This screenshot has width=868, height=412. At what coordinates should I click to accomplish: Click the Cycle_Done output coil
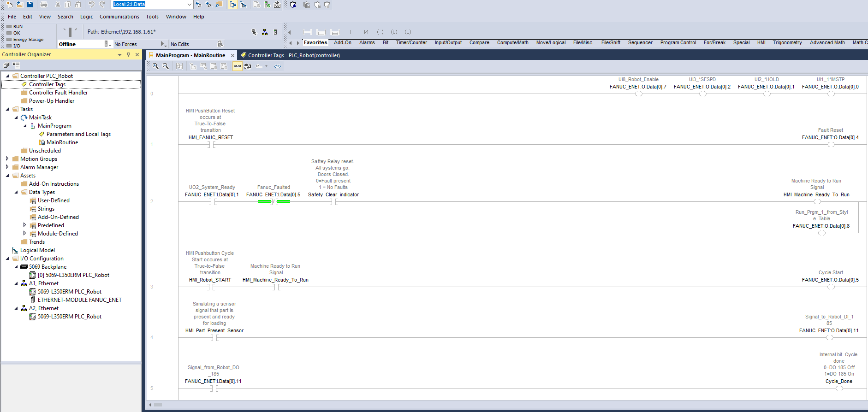(x=839, y=388)
